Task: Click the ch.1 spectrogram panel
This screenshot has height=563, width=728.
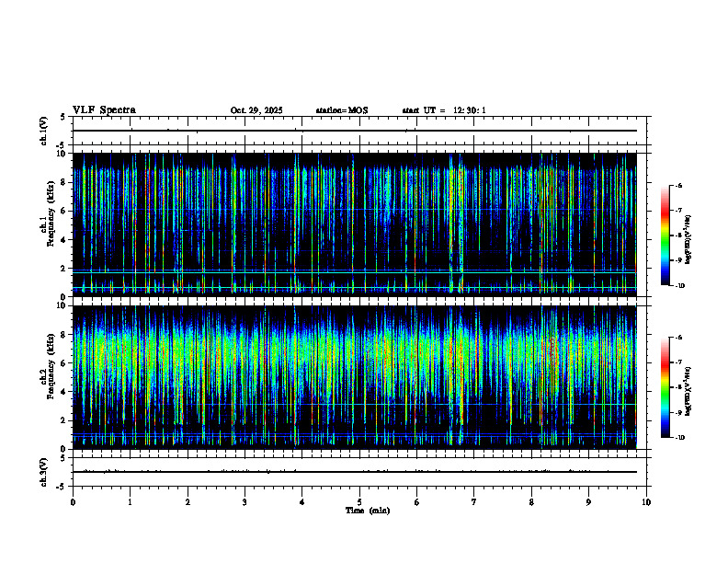Action: 355,224
